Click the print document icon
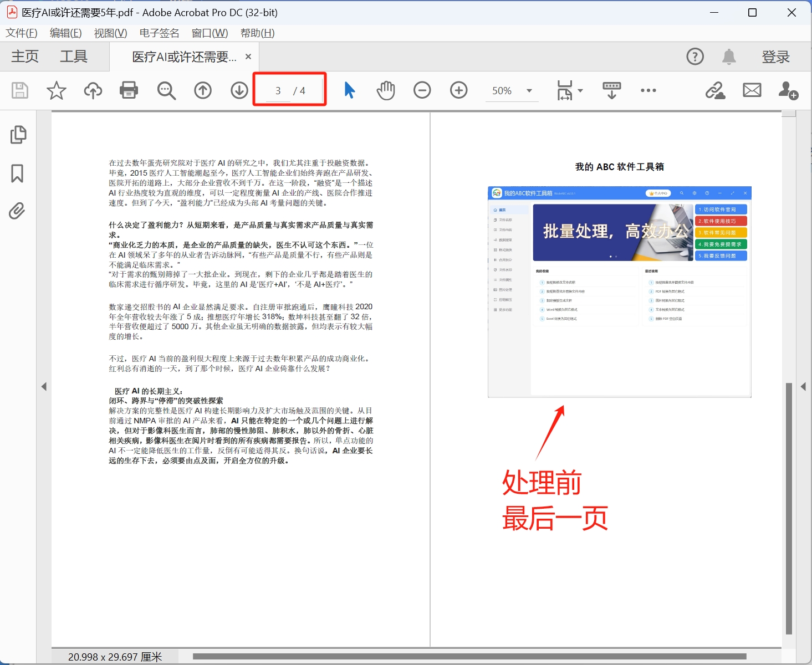The image size is (812, 665). click(129, 90)
